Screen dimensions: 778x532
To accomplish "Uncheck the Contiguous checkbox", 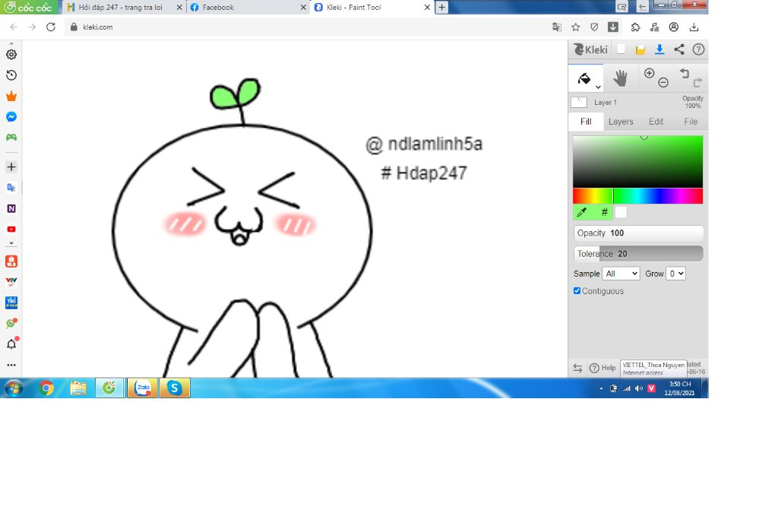I will pos(577,291).
